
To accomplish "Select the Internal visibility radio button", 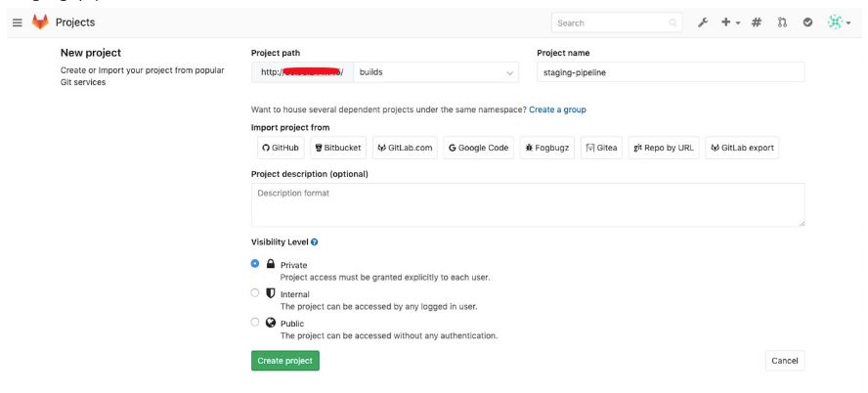I will [x=255, y=293].
